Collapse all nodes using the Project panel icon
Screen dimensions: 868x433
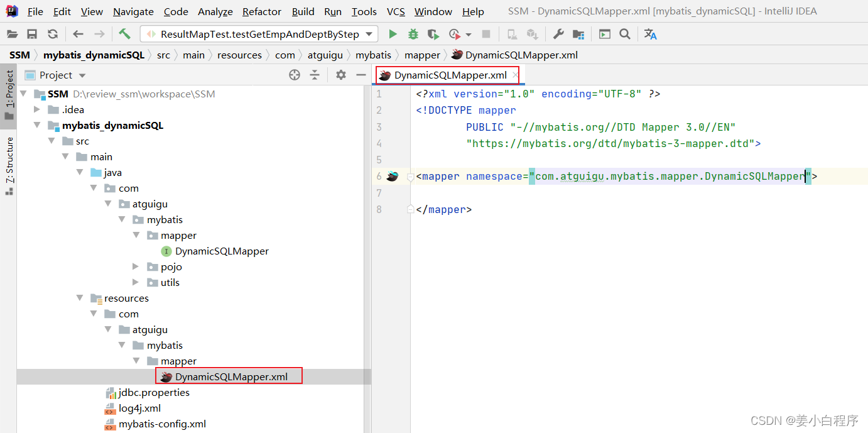coord(314,75)
